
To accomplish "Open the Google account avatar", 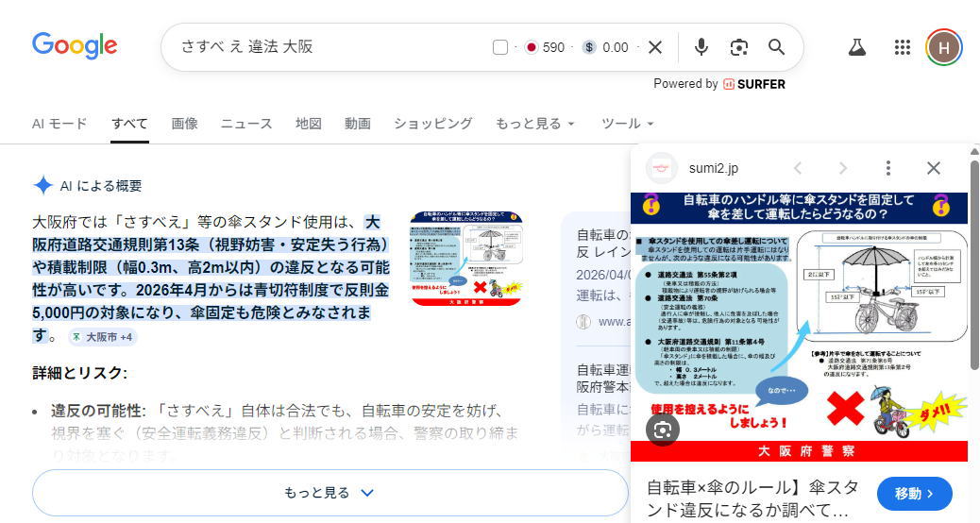I will pyautogui.click(x=943, y=47).
